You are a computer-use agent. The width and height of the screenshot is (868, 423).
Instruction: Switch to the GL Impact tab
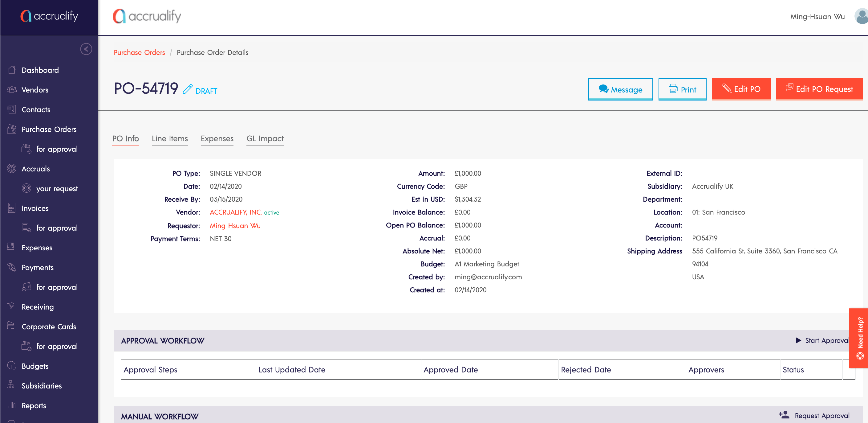point(265,139)
